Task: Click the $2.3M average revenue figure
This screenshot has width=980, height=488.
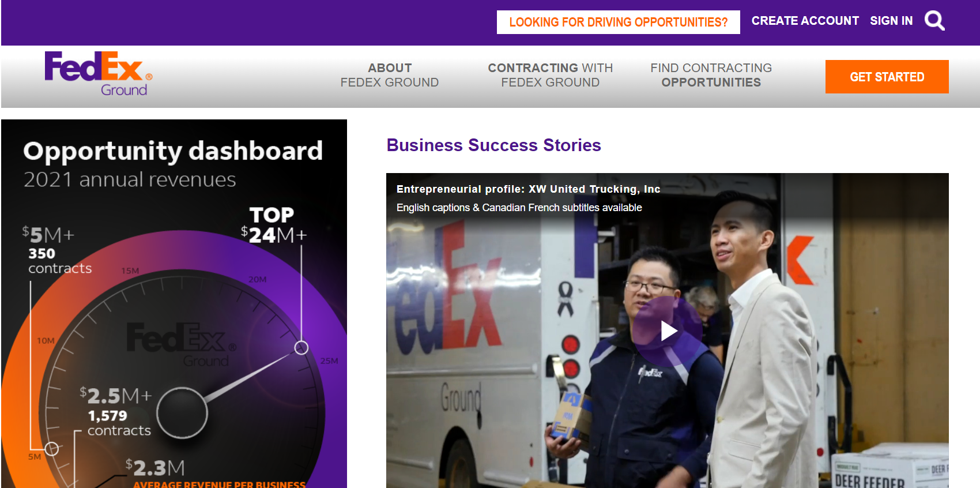Action: pyautogui.click(x=156, y=467)
